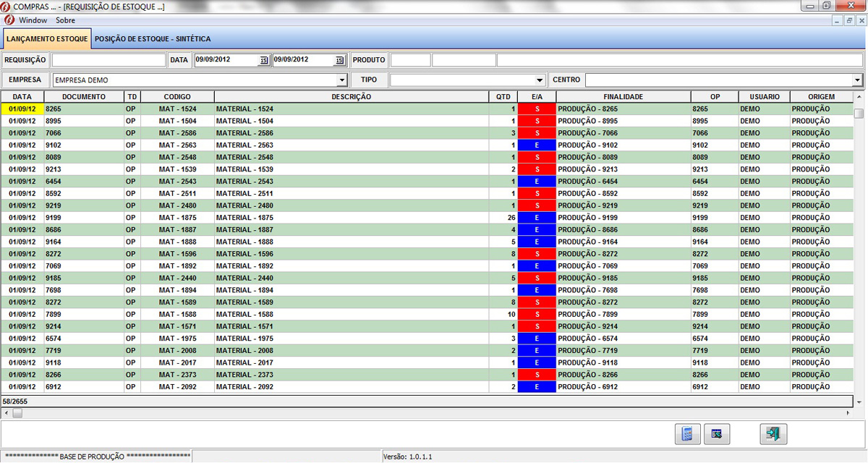Open the end date calendar picker
The height and width of the screenshot is (463, 868).
tap(339, 60)
